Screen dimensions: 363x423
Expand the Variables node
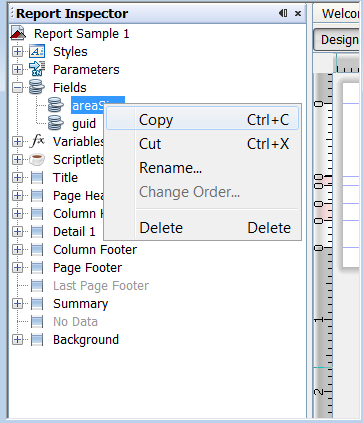coord(18,142)
